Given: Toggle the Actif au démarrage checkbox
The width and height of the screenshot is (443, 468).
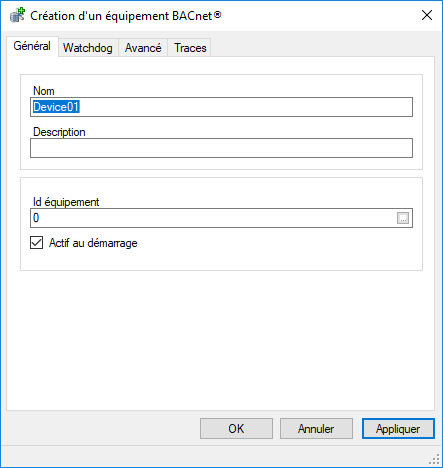Looking at the screenshot, I should click(x=36, y=243).
